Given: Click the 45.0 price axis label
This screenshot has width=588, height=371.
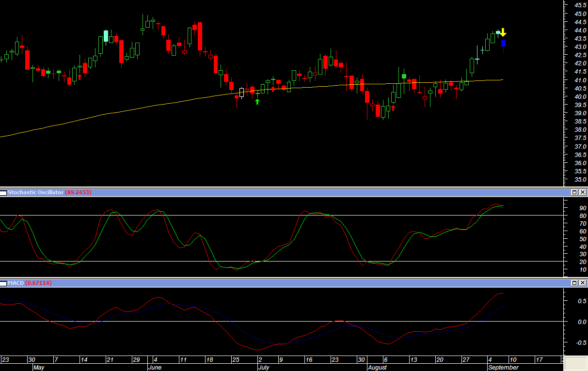Looking at the screenshot, I should click(x=580, y=14).
